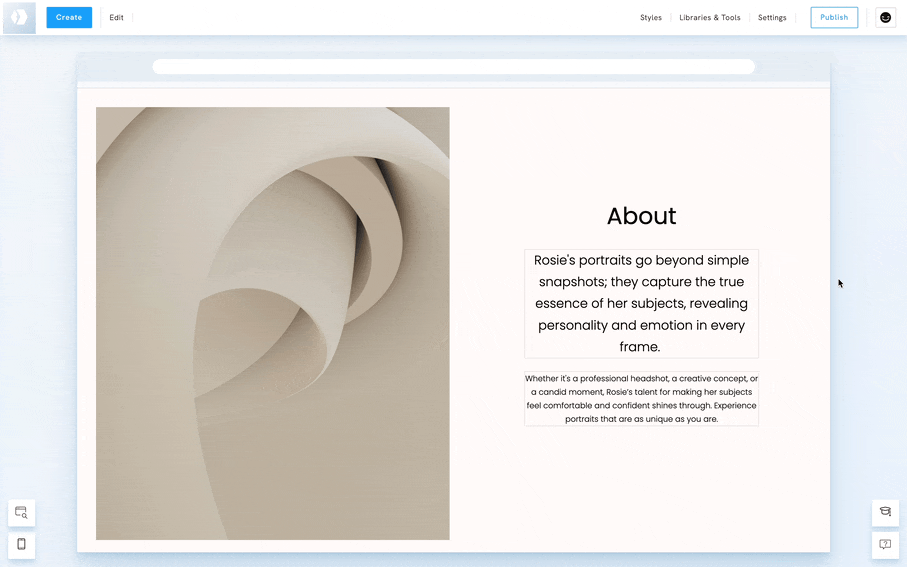Select the beige abstract spiral image
This screenshot has width=907, height=567.
coord(272,323)
